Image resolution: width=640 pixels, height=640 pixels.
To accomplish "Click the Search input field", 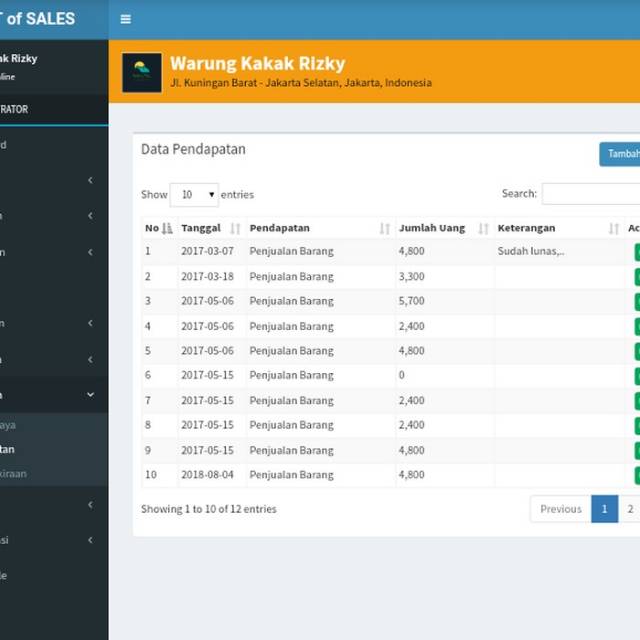I will [590, 194].
